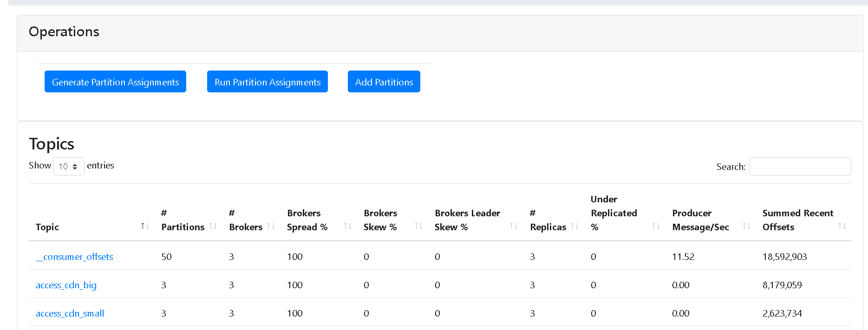868x330 pixels.
Task: Click sort arrows for # Partitions column
Action: tap(213, 226)
